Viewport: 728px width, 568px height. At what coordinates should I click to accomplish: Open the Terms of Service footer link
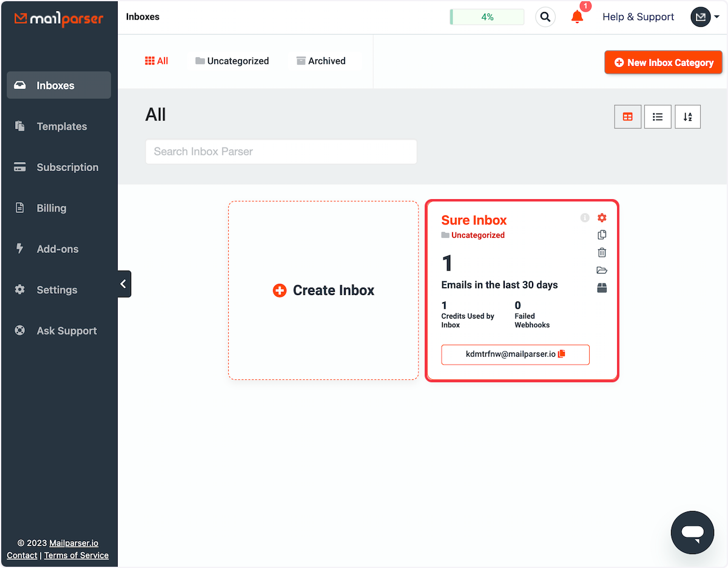(76, 555)
